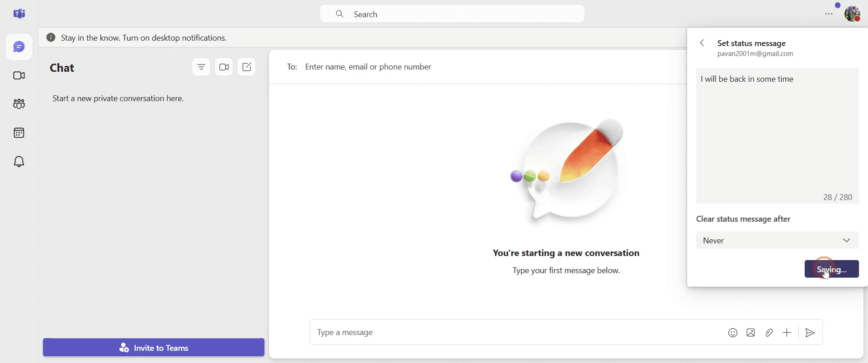Click the Turn on desktop notifications banner text
Viewport: 868px width, 363px height.
point(144,38)
